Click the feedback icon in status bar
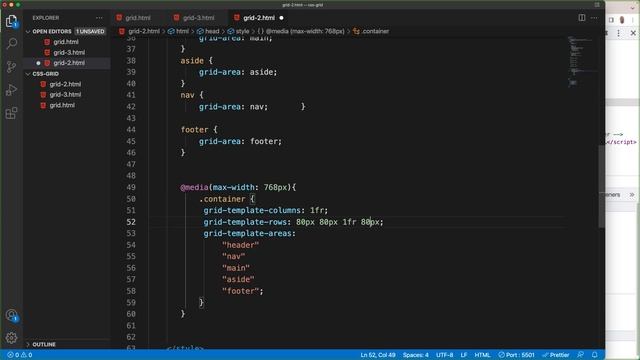This screenshot has height=360, width=640. [x=580, y=355]
